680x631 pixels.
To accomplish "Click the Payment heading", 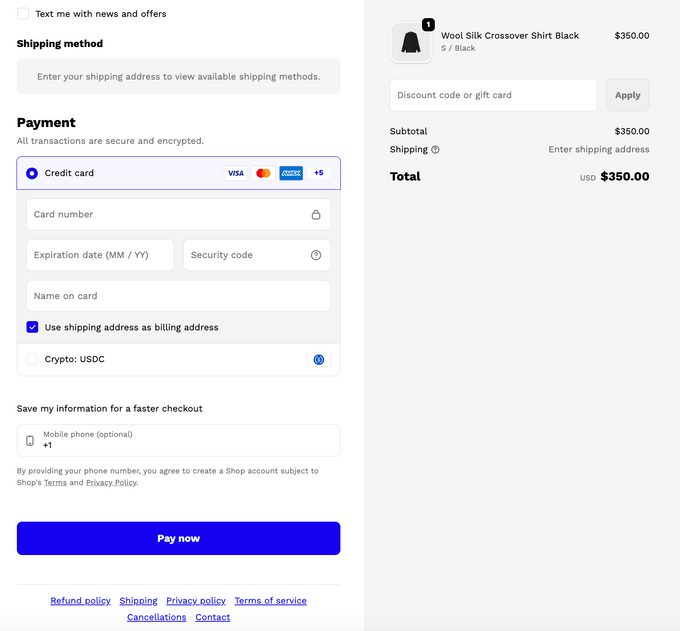I will (46, 123).
